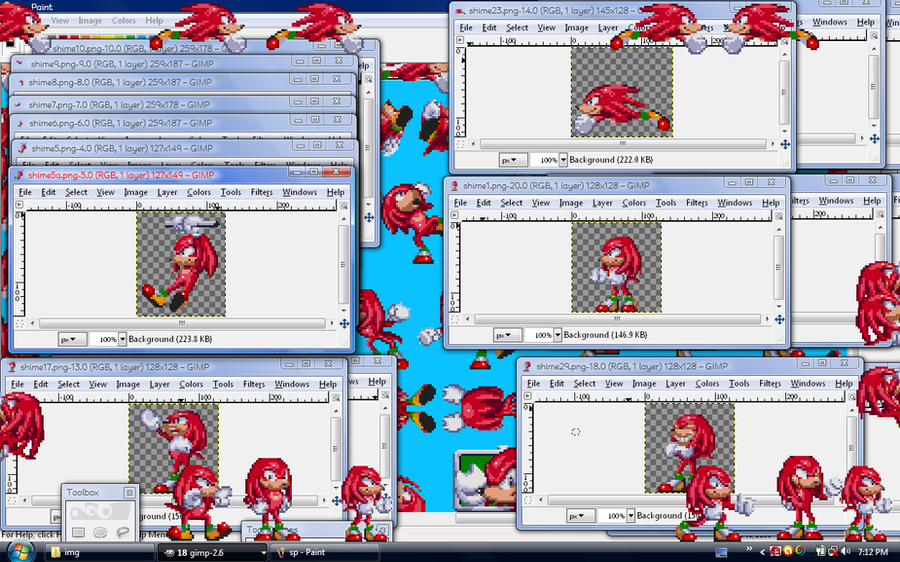This screenshot has width=900, height=562.
Task: Activate shime5.png-4.0 window title bar
Action: 185,148
